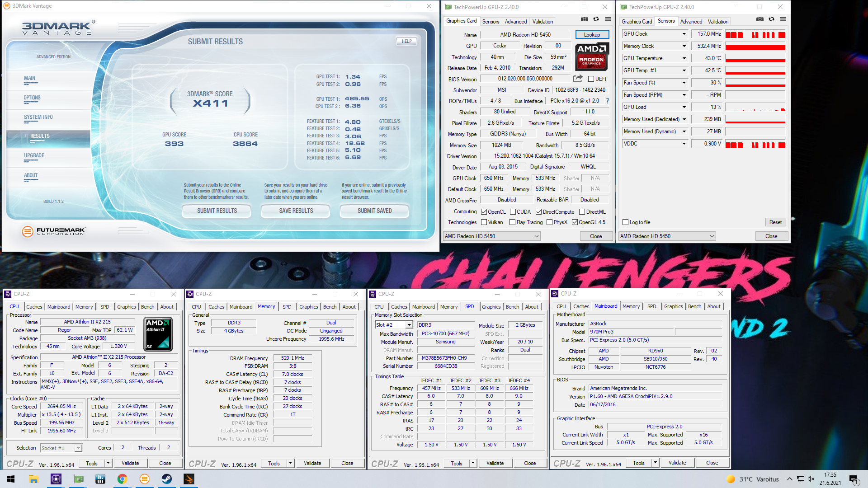The height and width of the screenshot is (488, 868).
Task: Click the AMD Radeon Graphics logo
Action: [592, 56]
